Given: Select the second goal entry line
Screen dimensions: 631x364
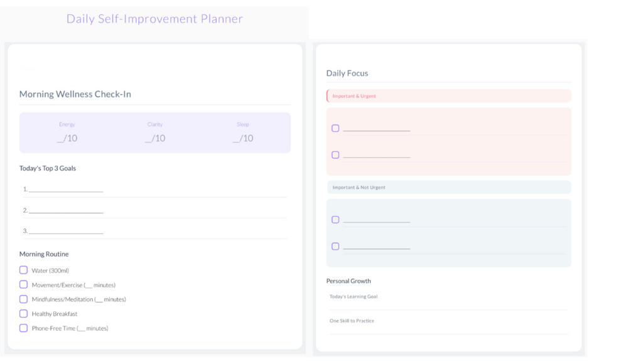Looking at the screenshot, I should [66, 210].
